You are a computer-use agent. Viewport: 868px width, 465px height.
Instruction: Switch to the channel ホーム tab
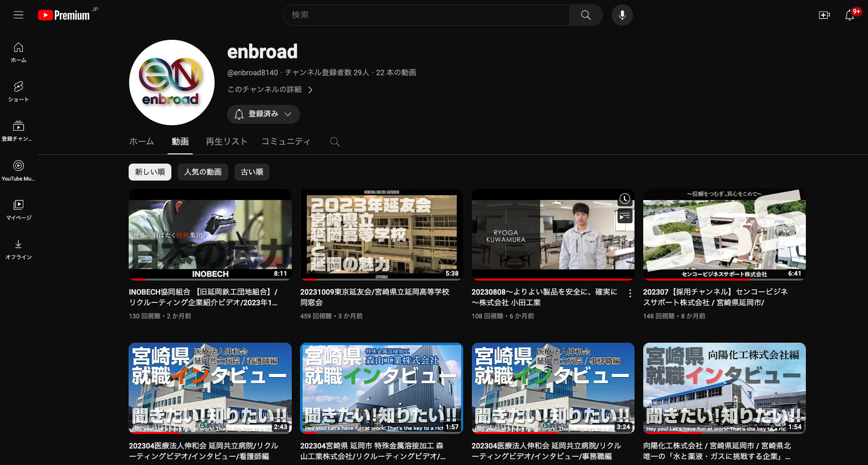point(141,142)
